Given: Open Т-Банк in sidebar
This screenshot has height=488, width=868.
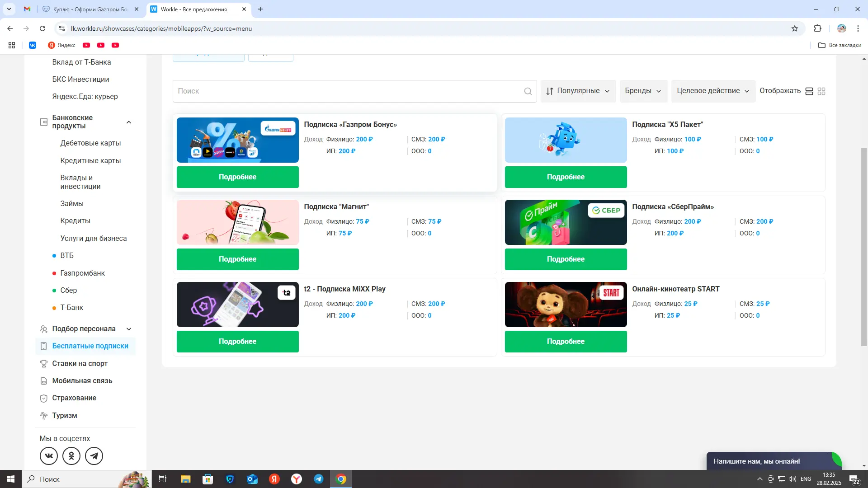Looking at the screenshot, I should pyautogui.click(x=71, y=308).
